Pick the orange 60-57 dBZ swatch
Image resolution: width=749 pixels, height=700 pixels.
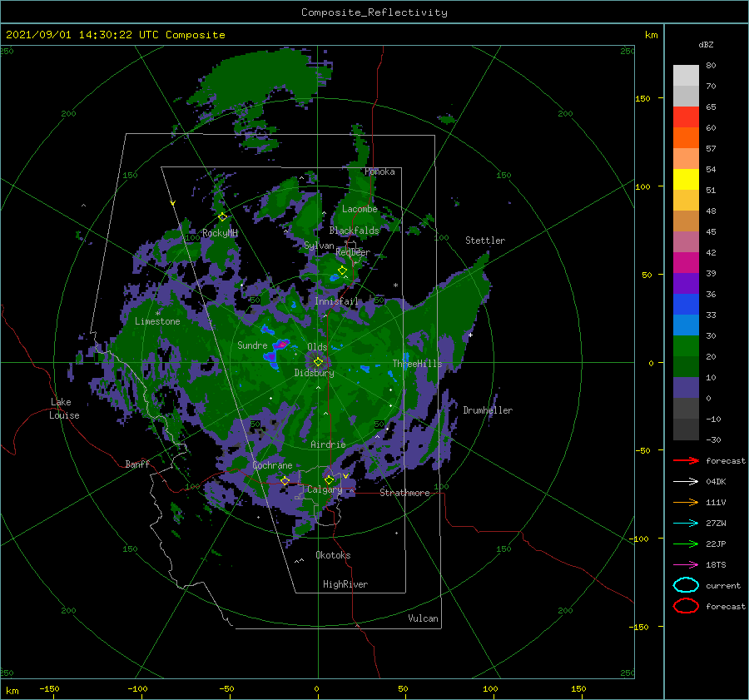pyautogui.click(x=686, y=138)
